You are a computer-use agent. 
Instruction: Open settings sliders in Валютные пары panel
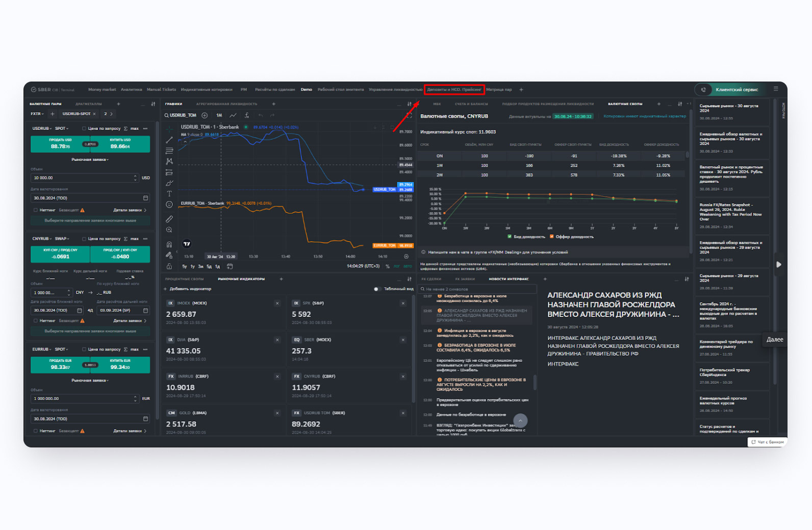click(153, 104)
